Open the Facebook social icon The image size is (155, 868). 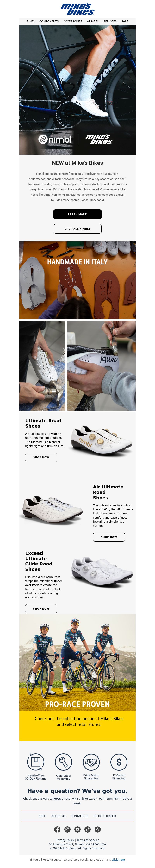(x=57, y=829)
